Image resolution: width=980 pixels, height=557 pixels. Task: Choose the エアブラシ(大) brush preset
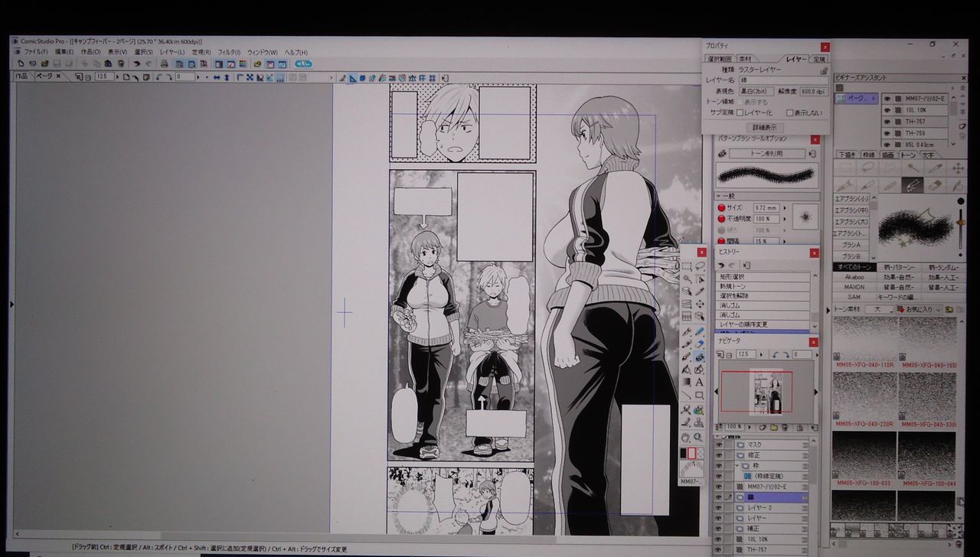[x=850, y=222]
